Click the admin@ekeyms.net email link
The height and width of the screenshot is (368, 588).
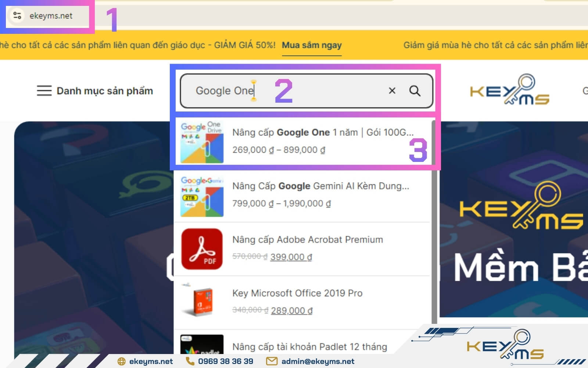pyautogui.click(x=318, y=361)
